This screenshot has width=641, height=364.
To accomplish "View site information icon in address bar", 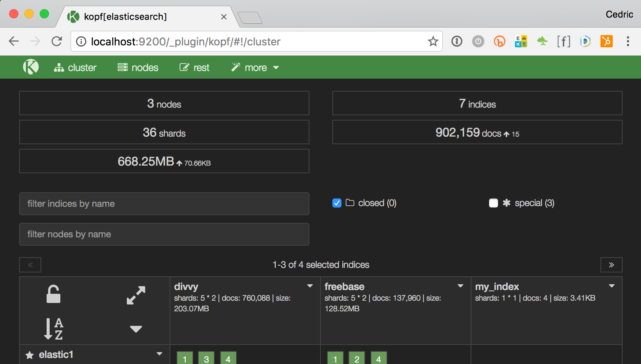I will pyautogui.click(x=81, y=41).
